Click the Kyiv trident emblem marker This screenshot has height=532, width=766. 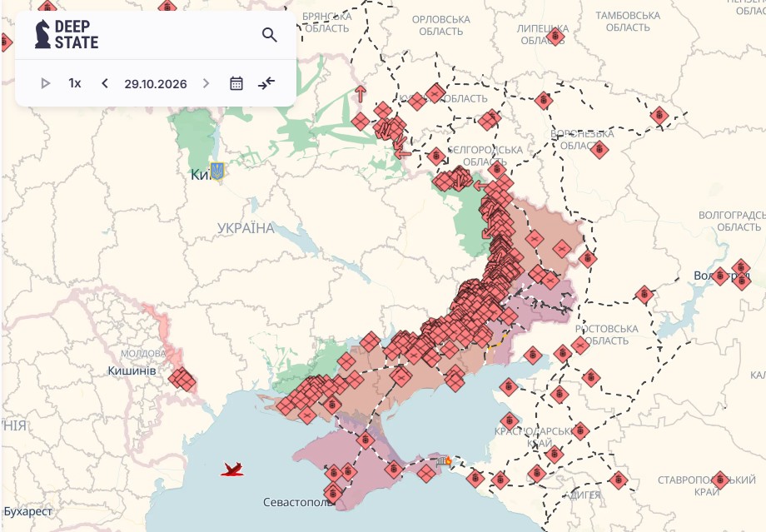(217, 172)
